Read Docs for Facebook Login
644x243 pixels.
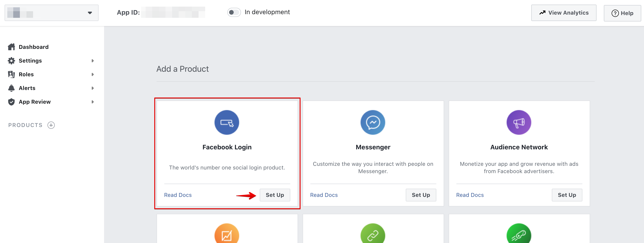tap(178, 195)
